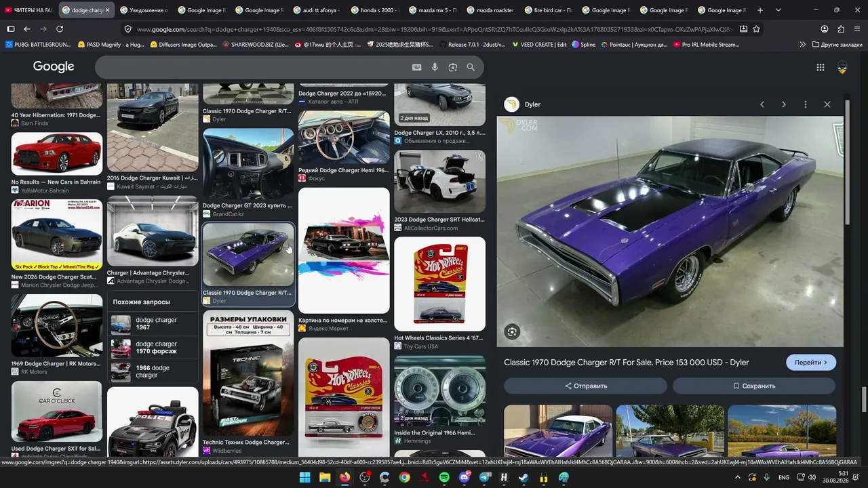868x488 pixels.
Task: Close the image preview panel
Action: (x=827, y=104)
